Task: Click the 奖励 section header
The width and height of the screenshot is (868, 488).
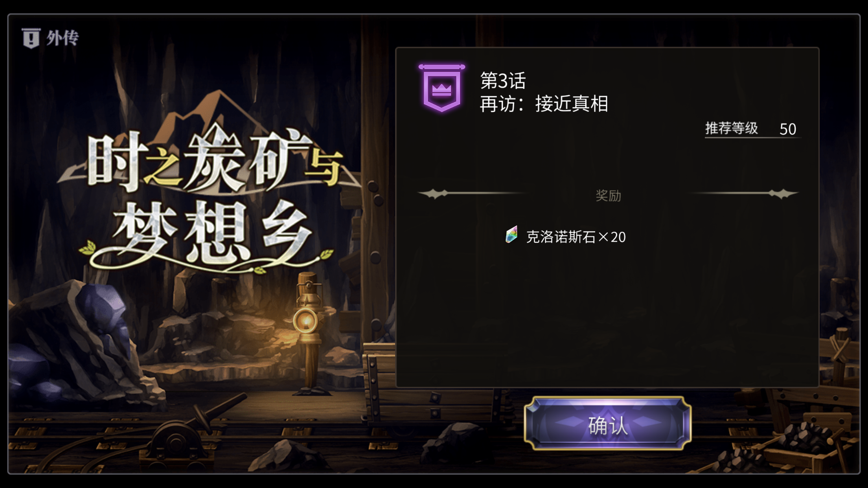Action: click(608, 195)
